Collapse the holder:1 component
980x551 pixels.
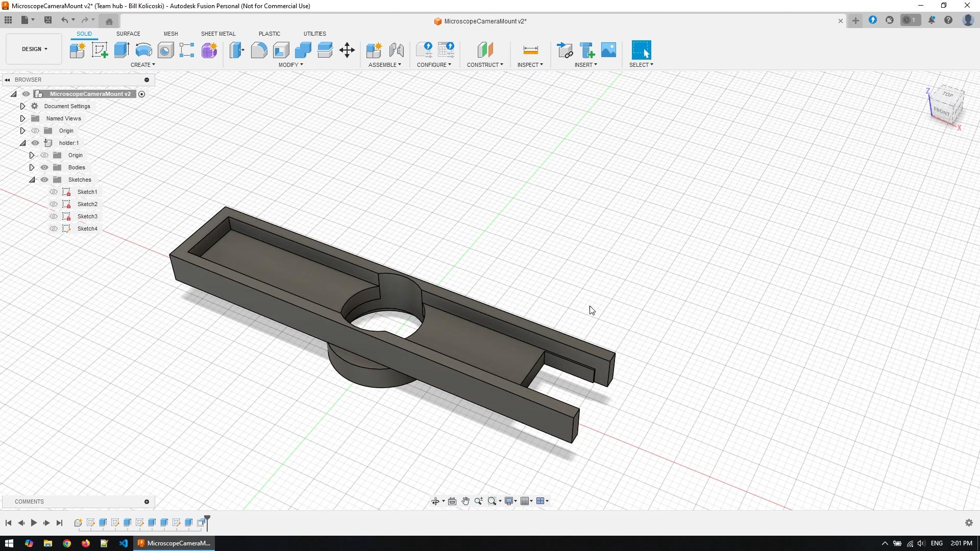pos(22,143)
